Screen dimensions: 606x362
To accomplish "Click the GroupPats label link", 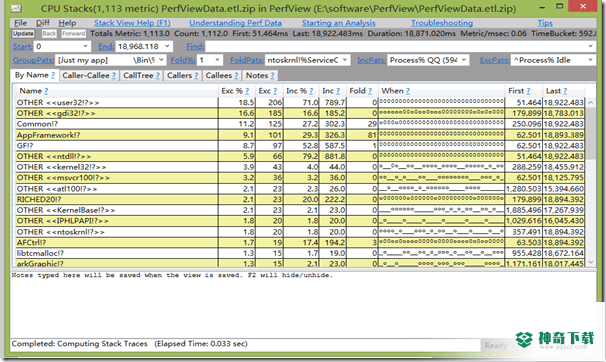I will point(33,60).
